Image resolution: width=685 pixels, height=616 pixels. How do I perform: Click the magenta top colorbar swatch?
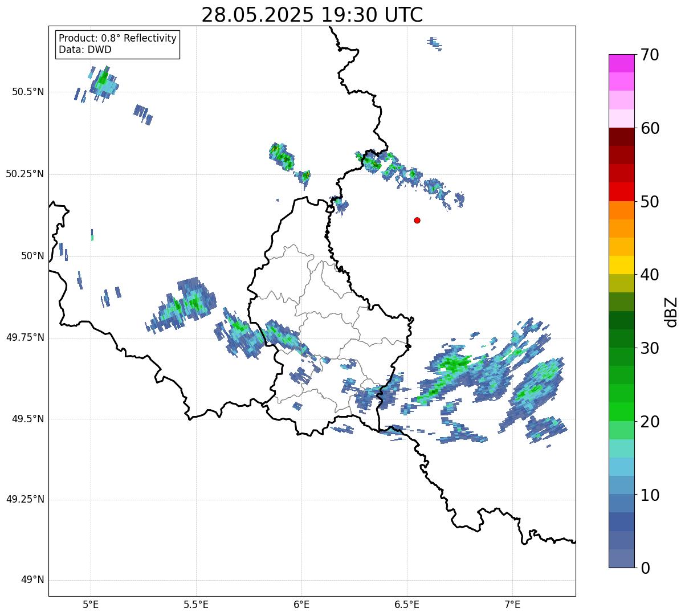coord(622,63)
